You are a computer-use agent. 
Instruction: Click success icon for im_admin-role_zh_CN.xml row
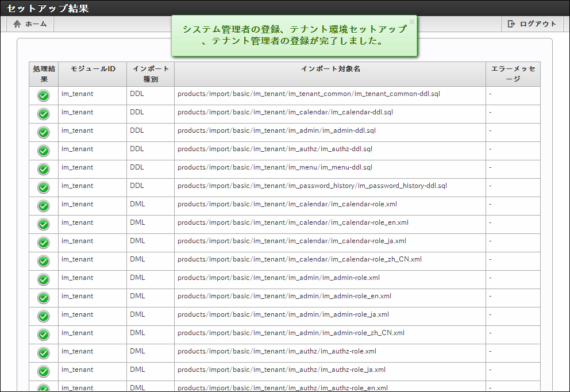(x=44, y=335)
